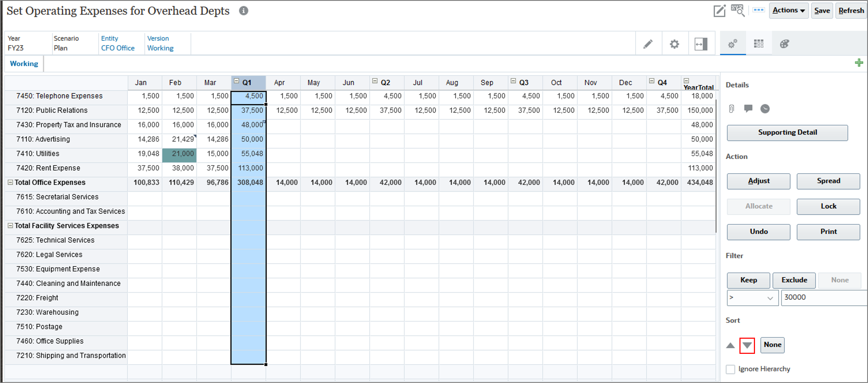Click the palette icon on the right toolbar
The image size is (868, 383).
(784, 43)
